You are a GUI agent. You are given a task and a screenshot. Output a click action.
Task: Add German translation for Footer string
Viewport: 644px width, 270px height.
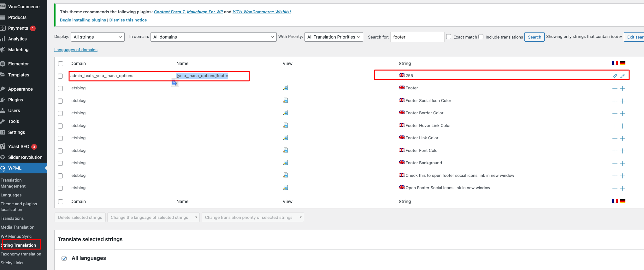click(623, 88)
